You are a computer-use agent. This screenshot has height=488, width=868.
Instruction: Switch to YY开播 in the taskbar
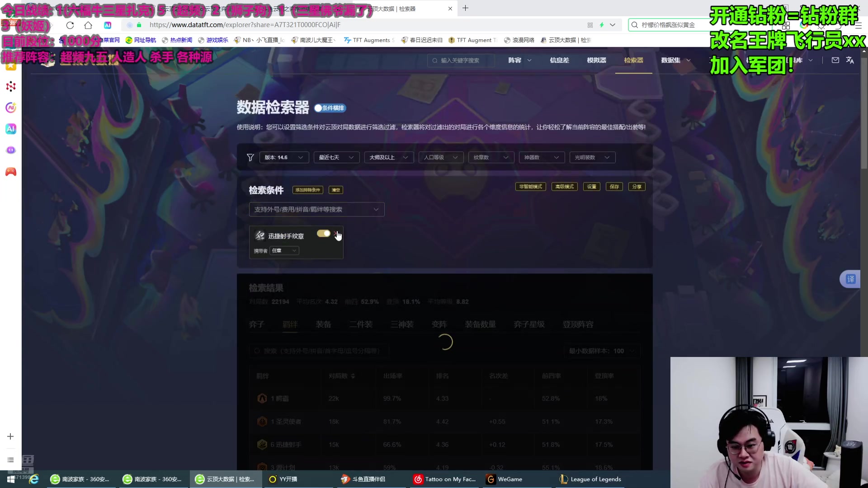click(x=298, y=479)
